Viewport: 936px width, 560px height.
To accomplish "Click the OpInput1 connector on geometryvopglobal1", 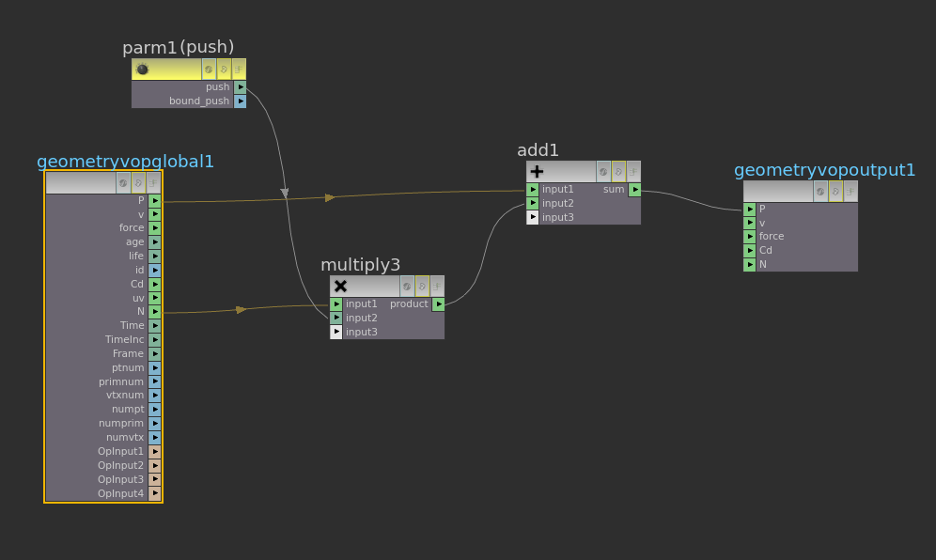I will pyautogui.click(x=155, y=451).
